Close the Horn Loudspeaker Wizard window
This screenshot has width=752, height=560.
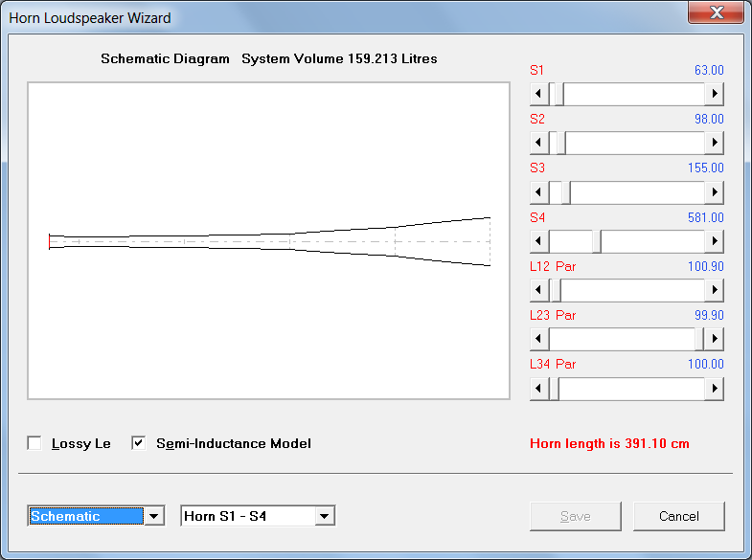(x=716, y=11)
